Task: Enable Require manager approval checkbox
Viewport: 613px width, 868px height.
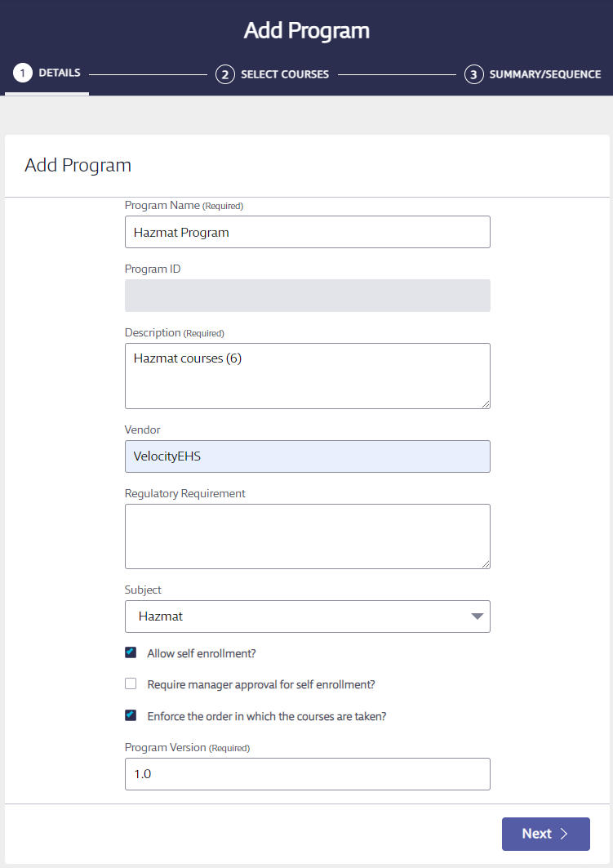Action: pos(131,683)
